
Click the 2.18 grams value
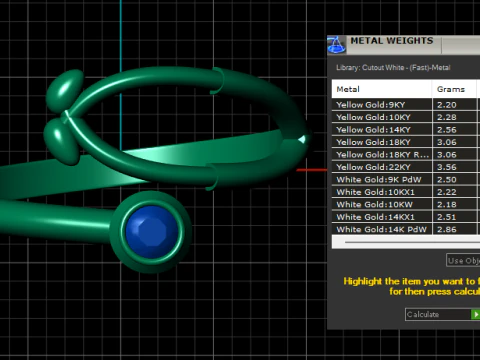click(447, 205)
